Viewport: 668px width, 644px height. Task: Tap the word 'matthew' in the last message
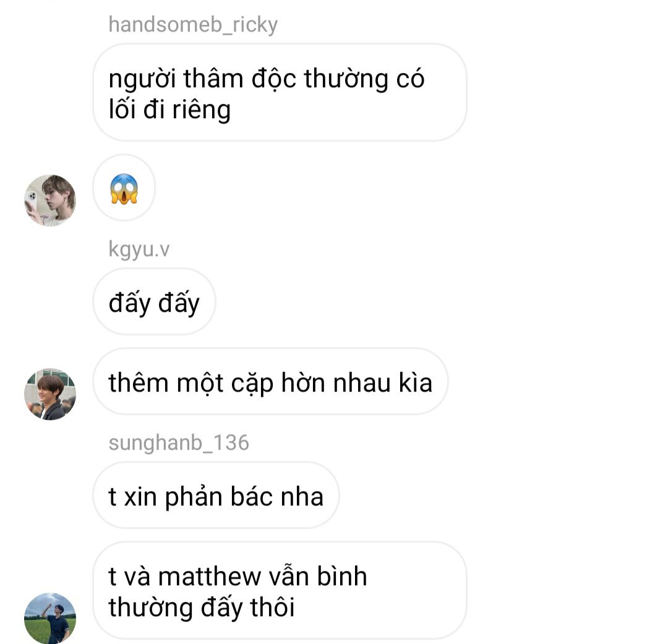coord(209,577)
